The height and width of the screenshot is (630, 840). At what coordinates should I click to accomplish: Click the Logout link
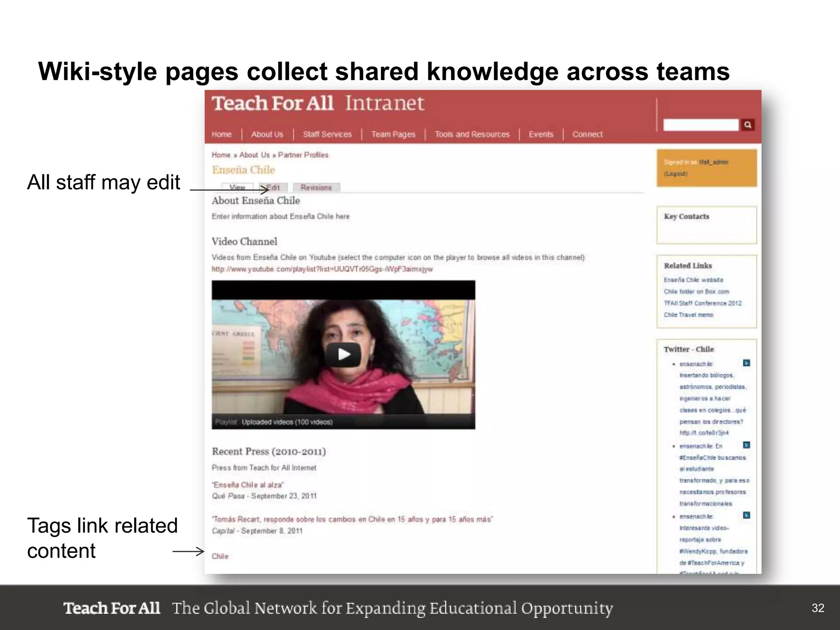click(x=676, y=173)
